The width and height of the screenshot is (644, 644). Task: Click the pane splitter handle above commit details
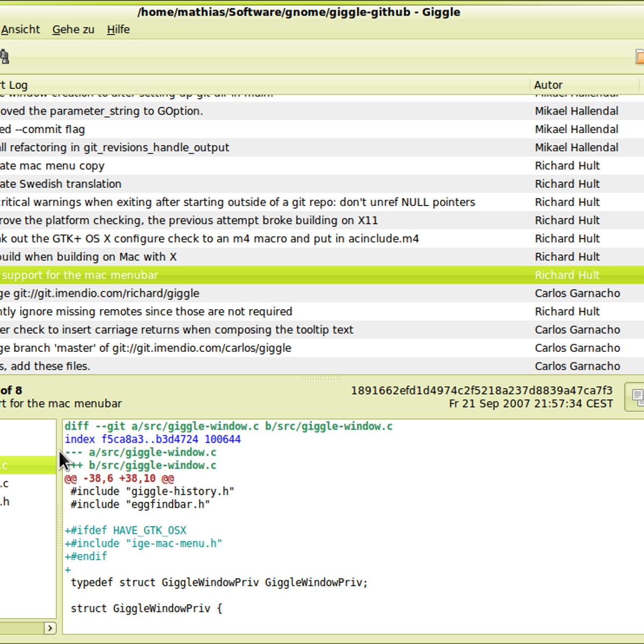click(x=322, y=378)
